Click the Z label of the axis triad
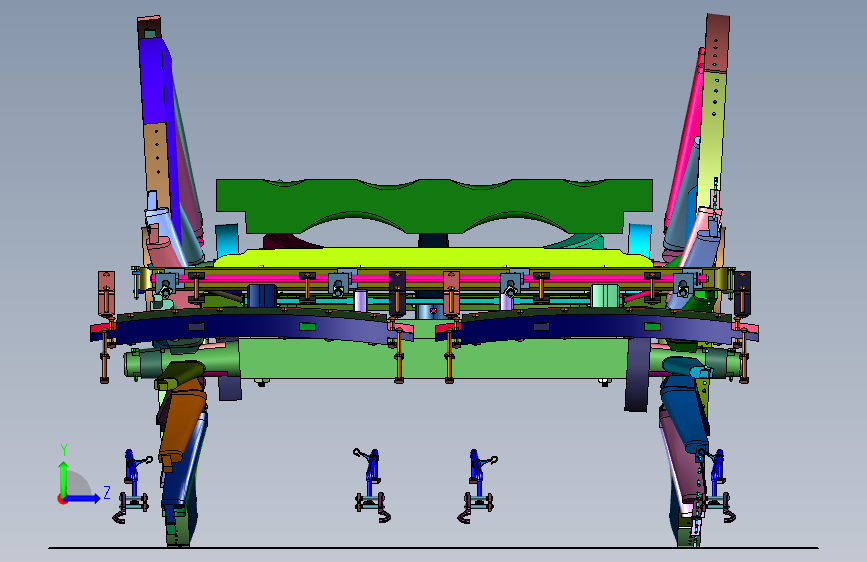Viewport: 867px width, 562px height. click(x=107, y=492)
